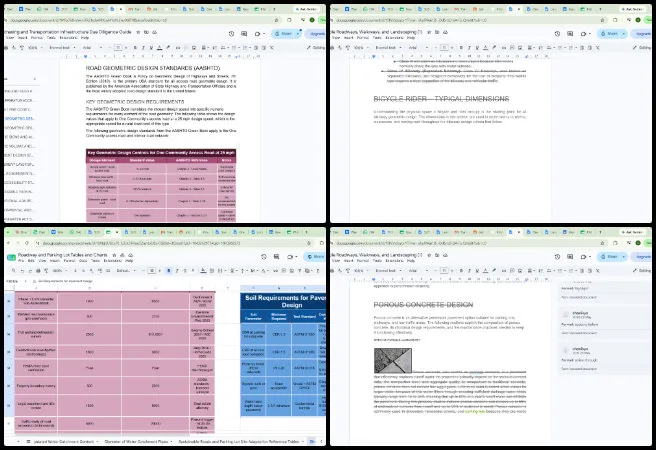
Task: Star the Roadway and Parking Lot Tables spreadsheet
Action: pos(115,255)
